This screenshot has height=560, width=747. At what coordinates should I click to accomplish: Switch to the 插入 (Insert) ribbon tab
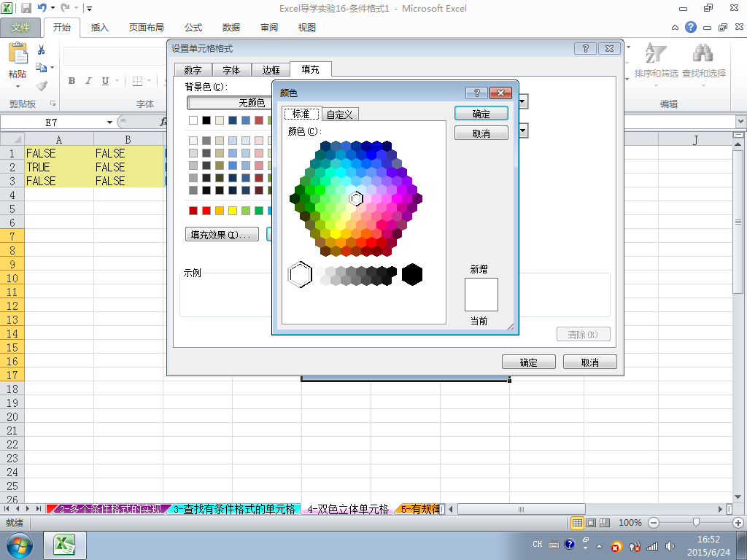(x=99, y=28)
